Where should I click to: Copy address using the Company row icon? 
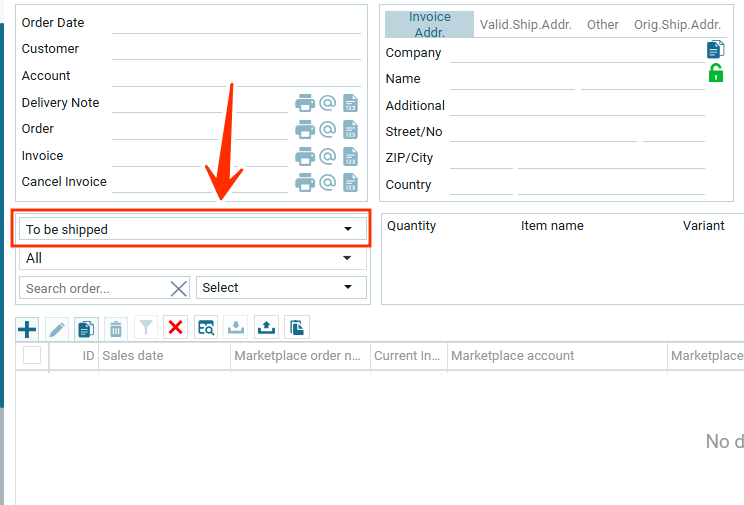tap(715, 49)
